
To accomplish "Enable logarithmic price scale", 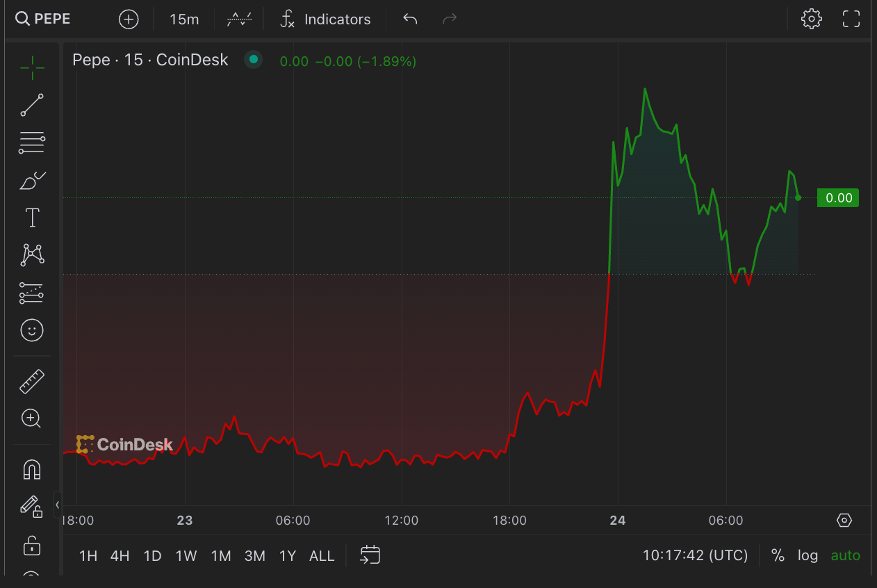I will pos(808,555).
